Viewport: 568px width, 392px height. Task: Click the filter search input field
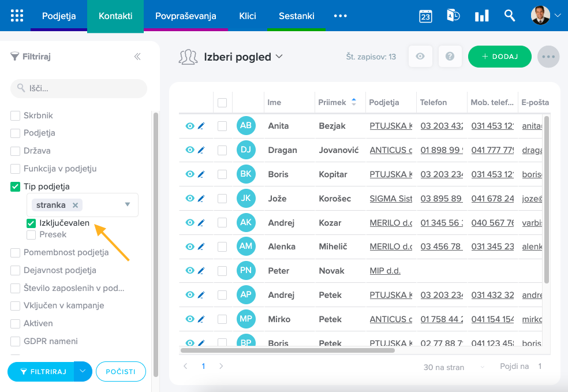pyautogui.click(x=79, y=89)
